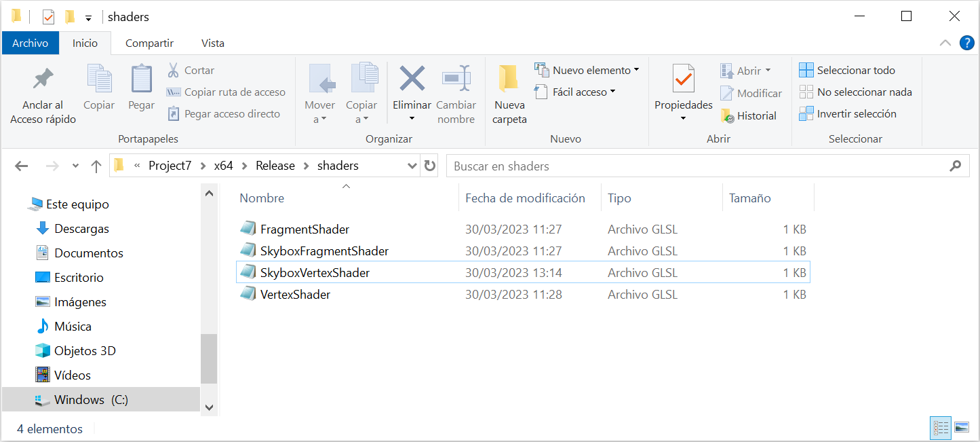Open Propiedades with the checkmark icon

tap(683, 79)
